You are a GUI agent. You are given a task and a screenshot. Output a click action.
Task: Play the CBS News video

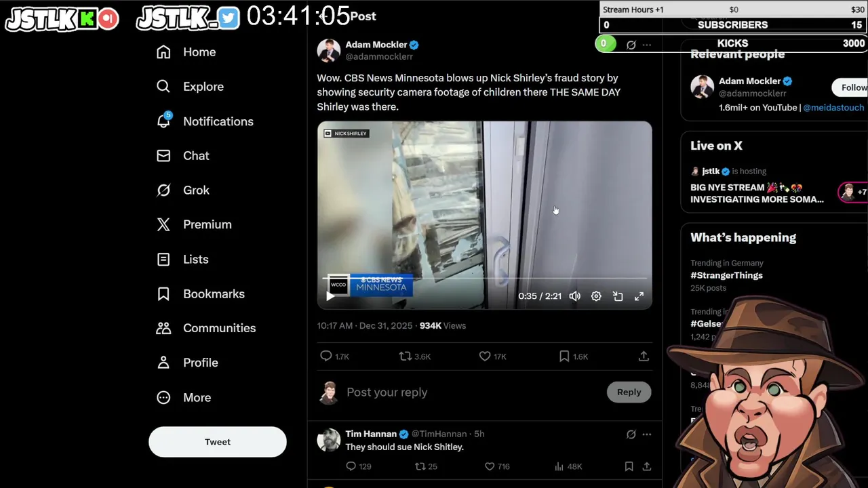pos(330,296)
